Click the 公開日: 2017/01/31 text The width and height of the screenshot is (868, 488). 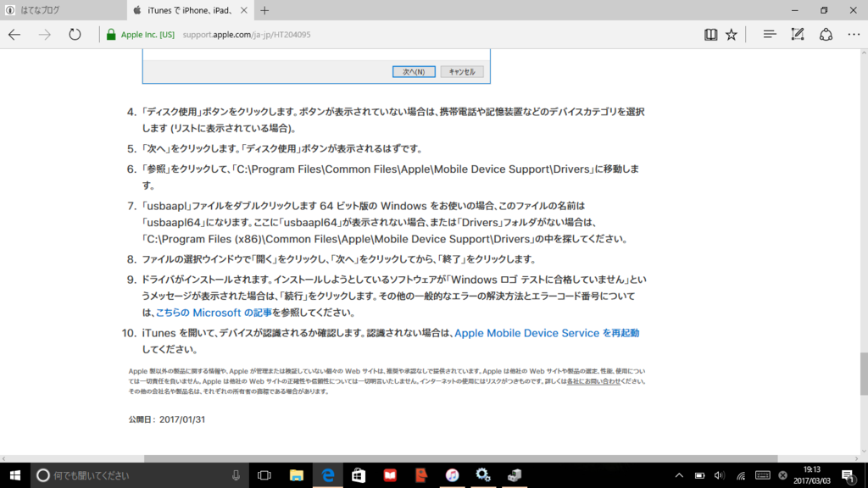pos(167,419)
